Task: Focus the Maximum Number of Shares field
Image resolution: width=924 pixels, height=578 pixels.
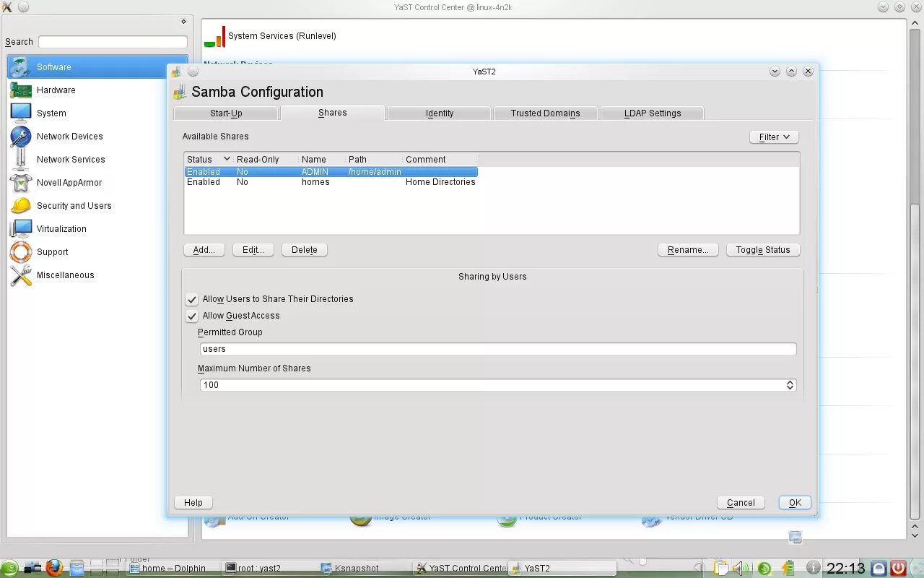Action: (x=492, y=385)
